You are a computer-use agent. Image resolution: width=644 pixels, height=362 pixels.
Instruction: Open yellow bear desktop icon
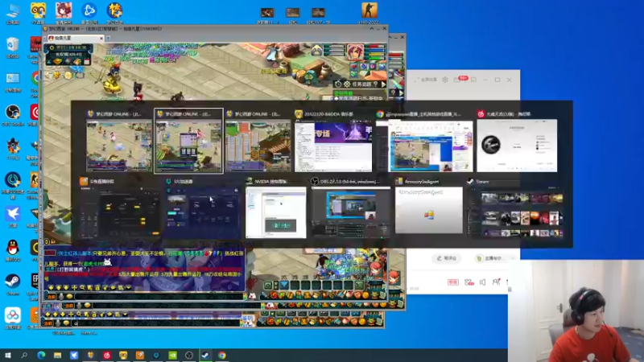(38, 13)
